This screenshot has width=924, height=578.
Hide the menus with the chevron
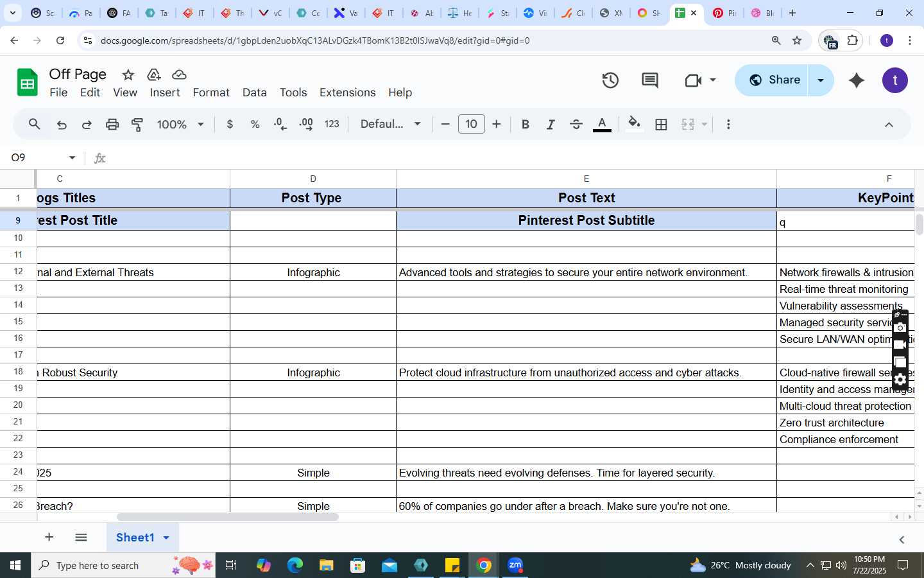[x=889, y=125]
